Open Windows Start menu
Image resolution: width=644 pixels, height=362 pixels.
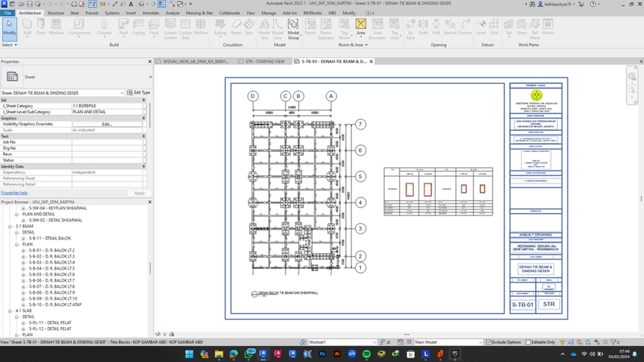pyautogui.click(x=189, y=354)
